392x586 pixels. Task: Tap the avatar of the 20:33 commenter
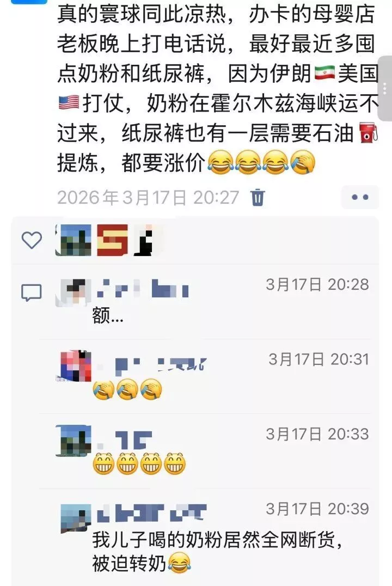point(73,441)
